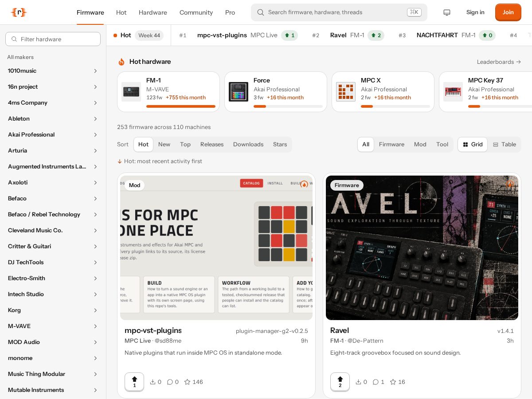
Task: Sort by Downloads
Action: [248, 145]
